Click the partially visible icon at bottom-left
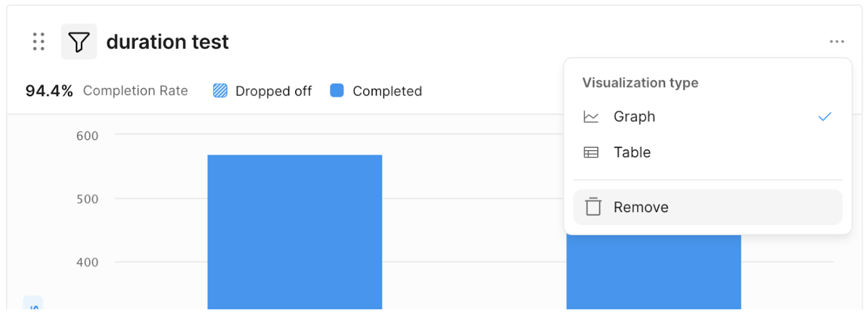The height and width of the screenshot is (314, 868). [33, 306]
